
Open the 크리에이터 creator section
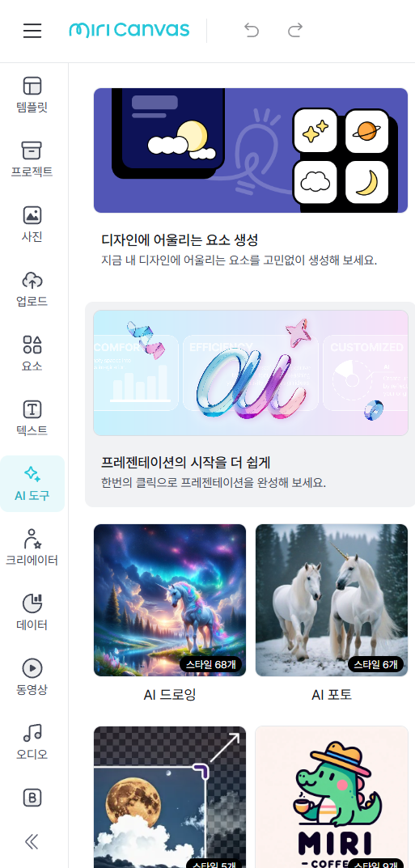click(32, 548)
